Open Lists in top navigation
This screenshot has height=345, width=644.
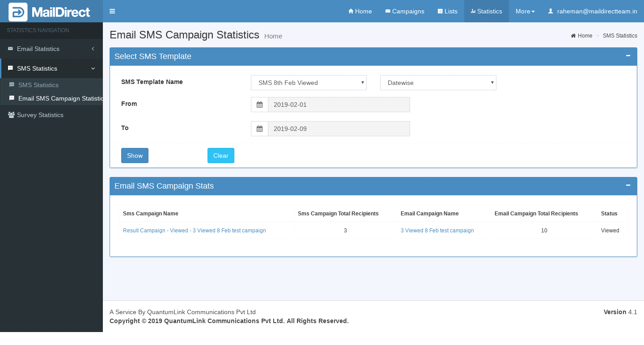[447, 11]
